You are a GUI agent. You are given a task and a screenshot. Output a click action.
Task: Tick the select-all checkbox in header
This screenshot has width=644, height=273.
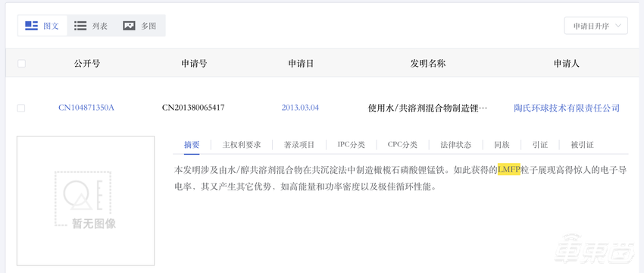tap(21, 63)
